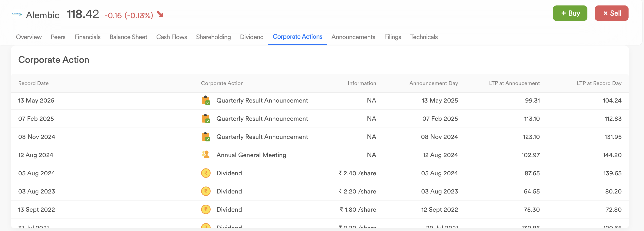The height and width of the screenshot is (231, 644).
Task: Click the rupee coin icon for 13 Sept 2022
Action: click(x=206, y=210)
